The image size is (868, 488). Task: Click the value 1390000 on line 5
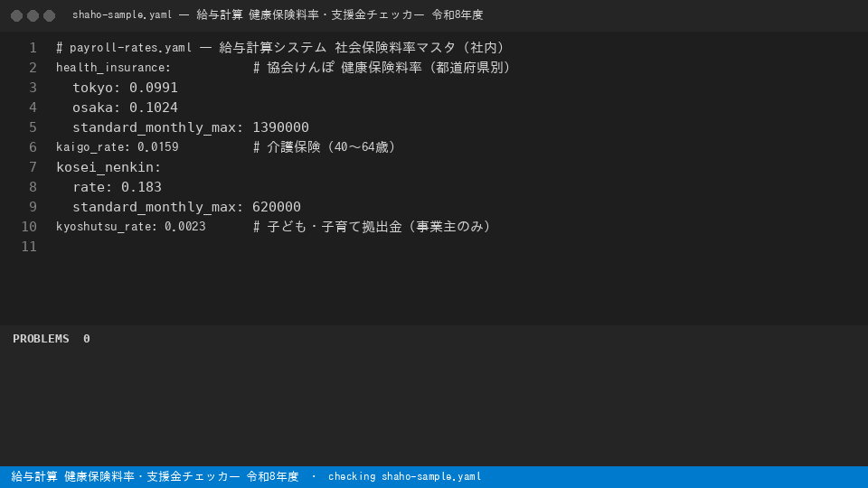[280, 127]
